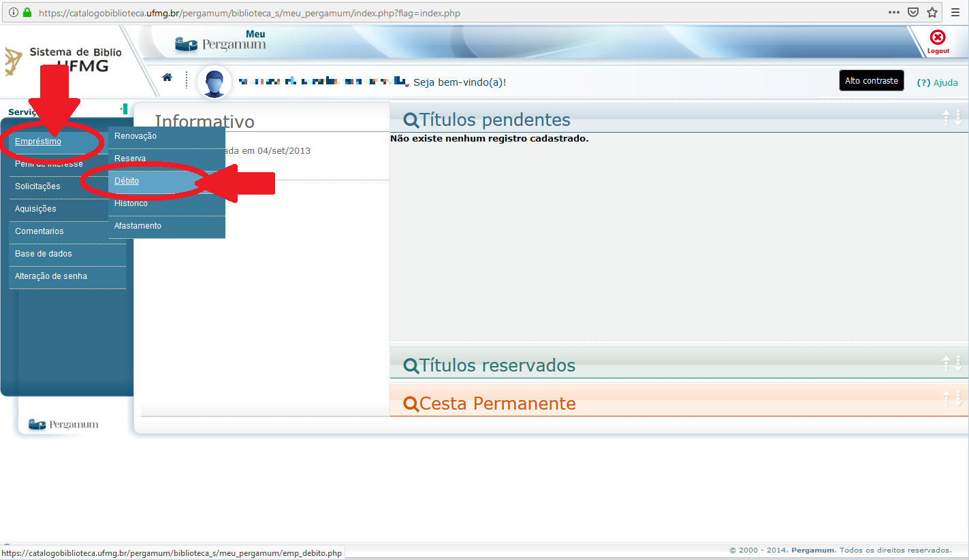969x560 pixels.
Task: Expand the Títulos reservados panel arrows
Action: 951,363
